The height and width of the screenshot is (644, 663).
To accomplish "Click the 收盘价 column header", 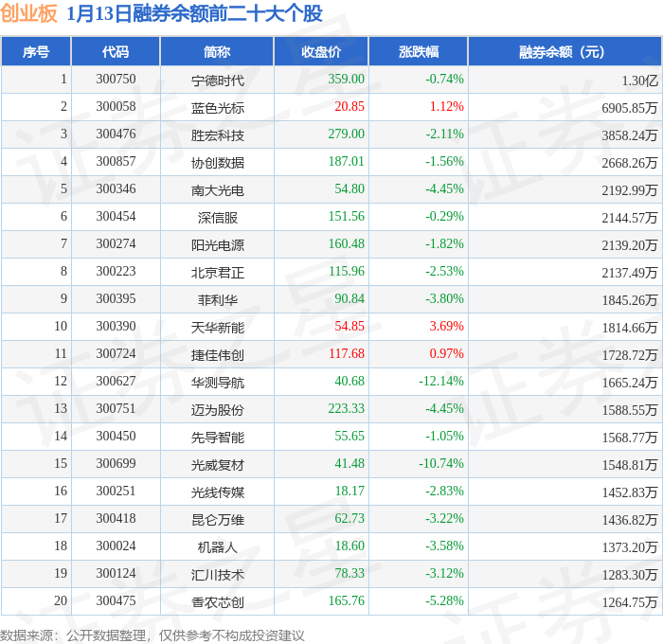I will pyautogui.click(x=321, y=51).
